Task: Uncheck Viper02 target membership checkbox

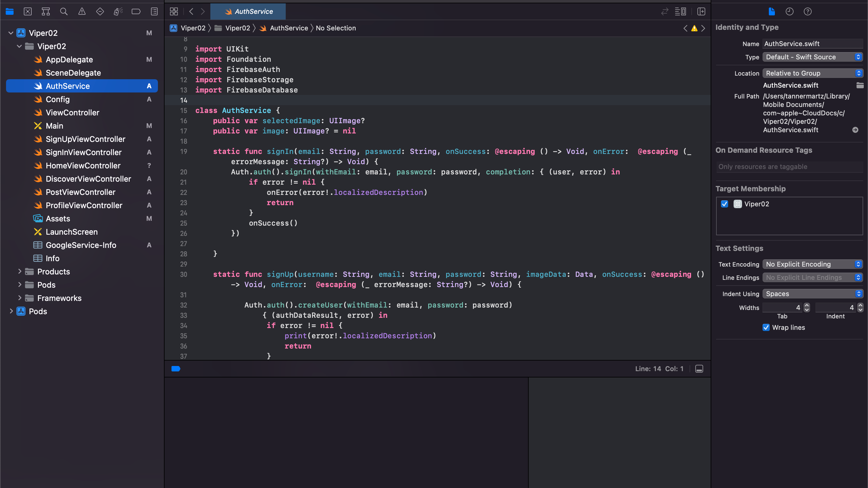Action: [725, 204]
